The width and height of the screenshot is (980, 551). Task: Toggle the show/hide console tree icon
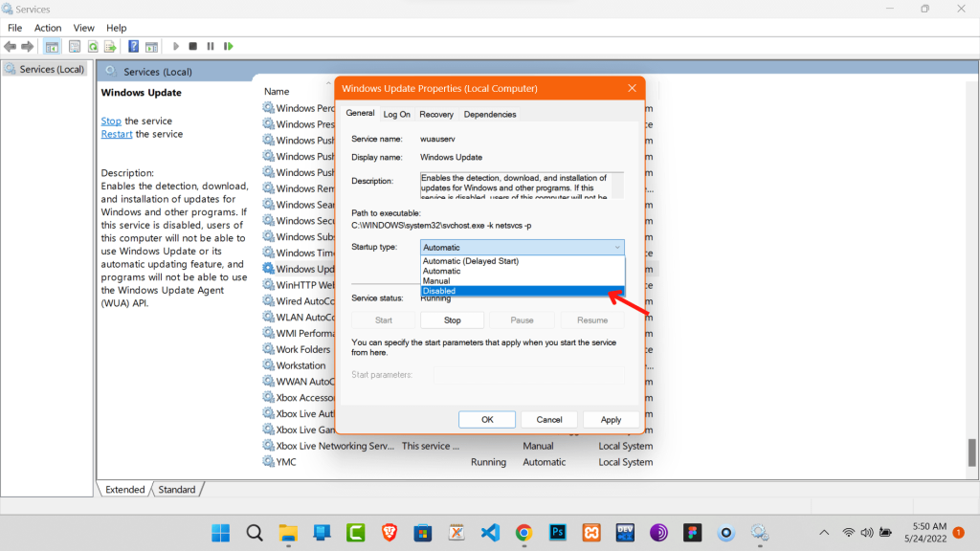click(52, 46)
